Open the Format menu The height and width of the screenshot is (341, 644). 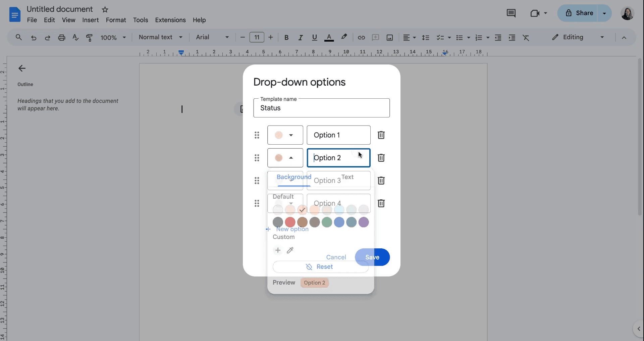(x=116, y=20)
